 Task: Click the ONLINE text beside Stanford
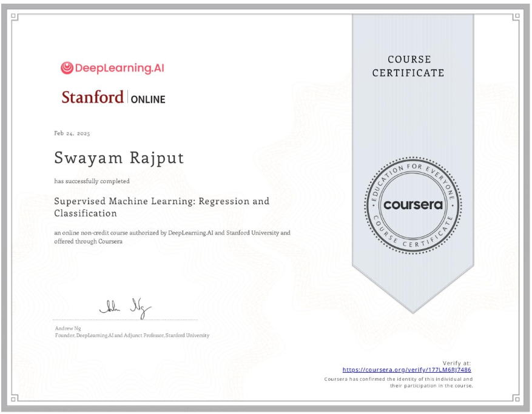(147, 99)
